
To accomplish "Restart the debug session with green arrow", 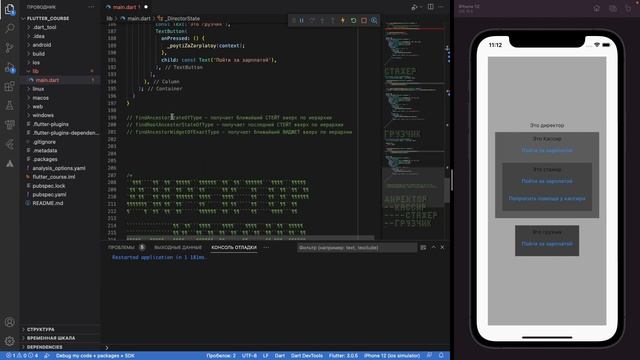I will pyautogui.click(x=353, y=20).
